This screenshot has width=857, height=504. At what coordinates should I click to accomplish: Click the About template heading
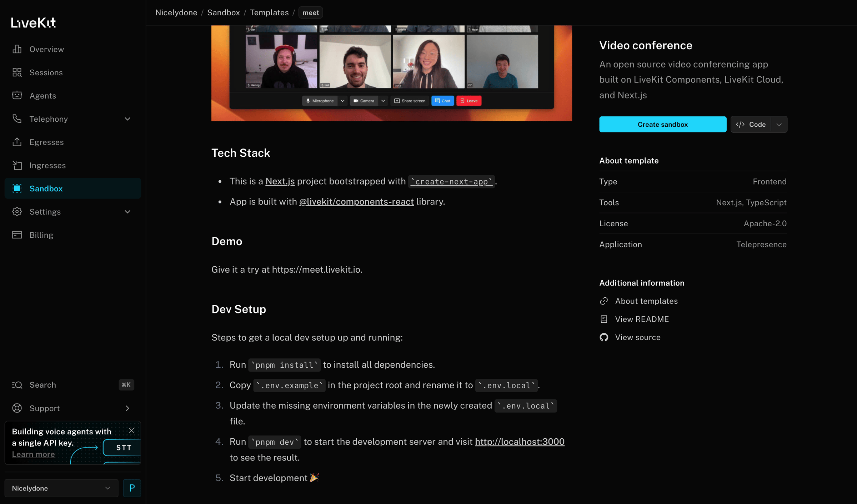[629, 161]
